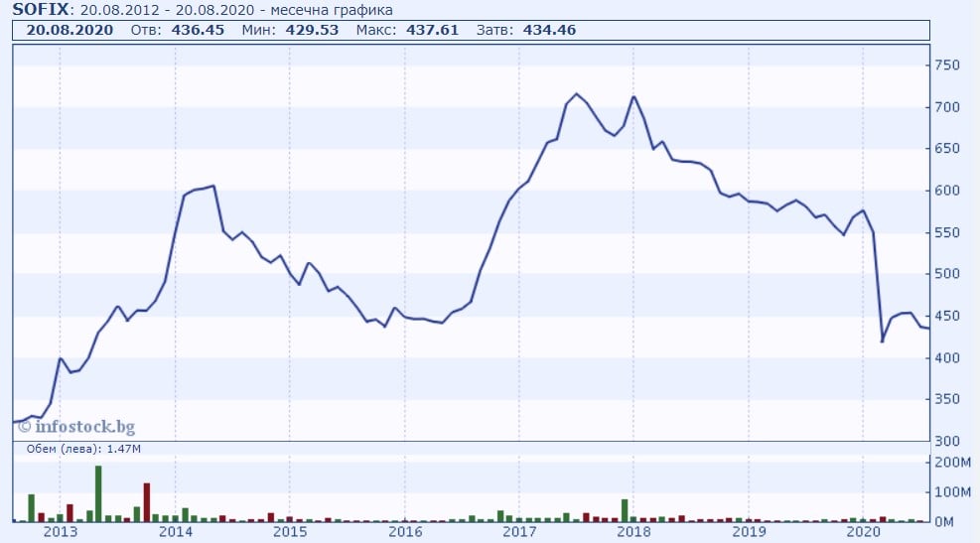
Task: Click the 450 price axis label
Action: [947, 317]
